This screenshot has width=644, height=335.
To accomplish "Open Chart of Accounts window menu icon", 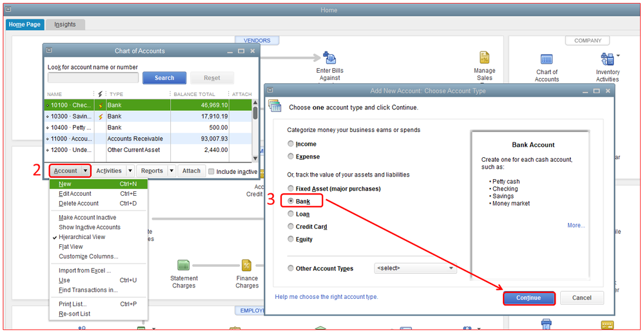I will click(49, 50).
